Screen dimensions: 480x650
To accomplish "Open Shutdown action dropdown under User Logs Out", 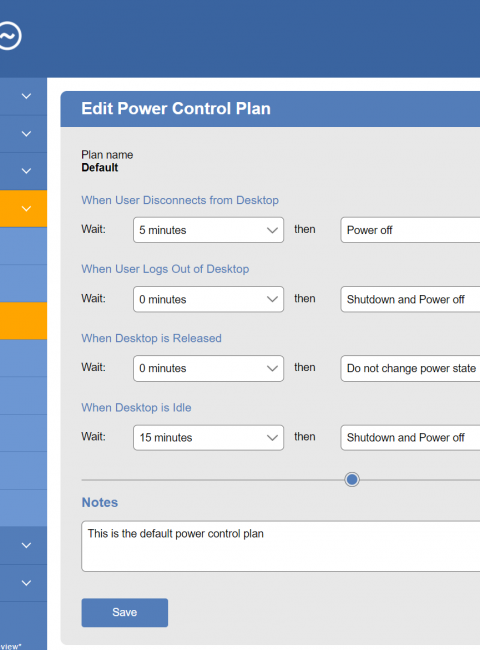I will [410, 299].
